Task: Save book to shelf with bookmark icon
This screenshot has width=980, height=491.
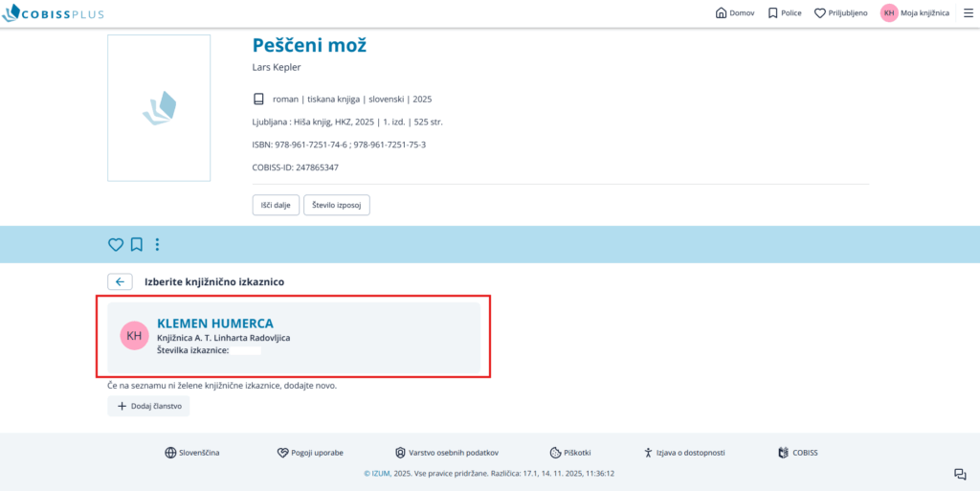Action: pos(137,244)
